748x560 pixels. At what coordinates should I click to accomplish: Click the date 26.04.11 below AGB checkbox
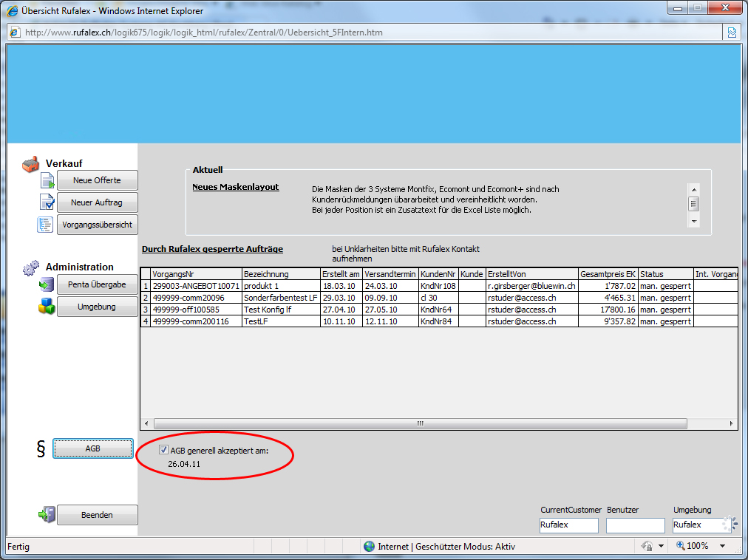click(x=184, y=464)
